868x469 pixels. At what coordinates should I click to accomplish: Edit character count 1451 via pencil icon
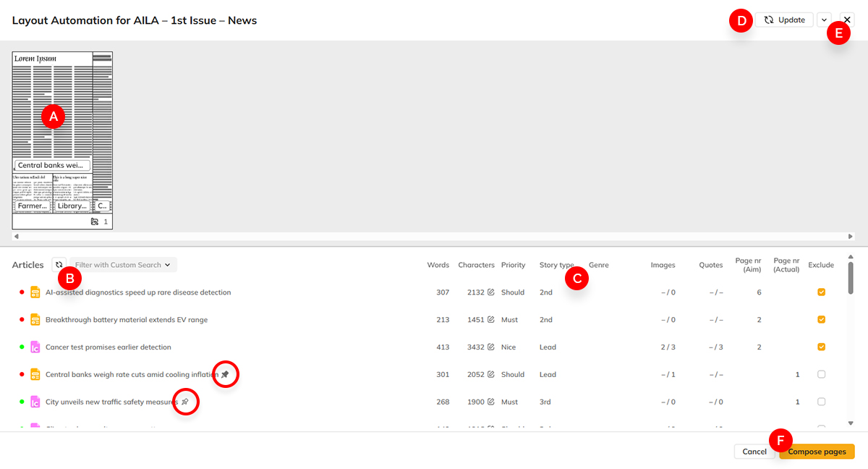491,320
